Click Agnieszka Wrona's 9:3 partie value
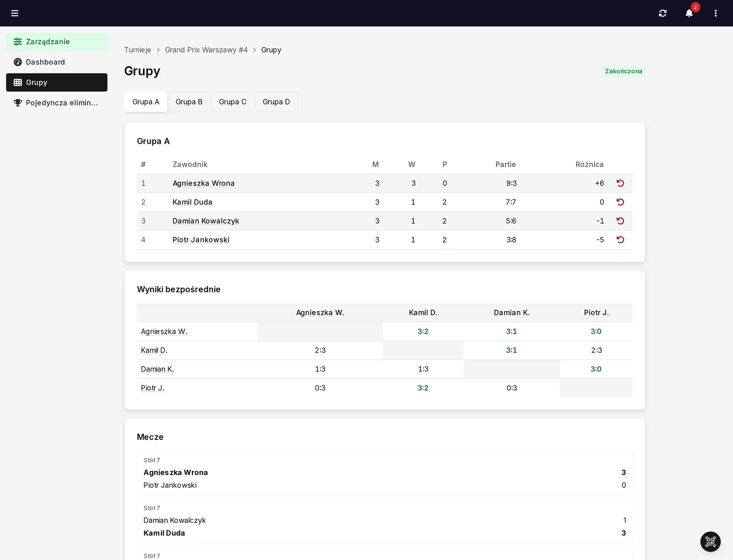 (x=511, y=183)
